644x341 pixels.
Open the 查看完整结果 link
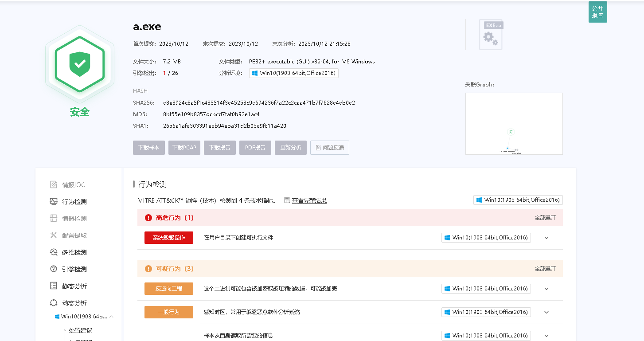click(309, 200)
